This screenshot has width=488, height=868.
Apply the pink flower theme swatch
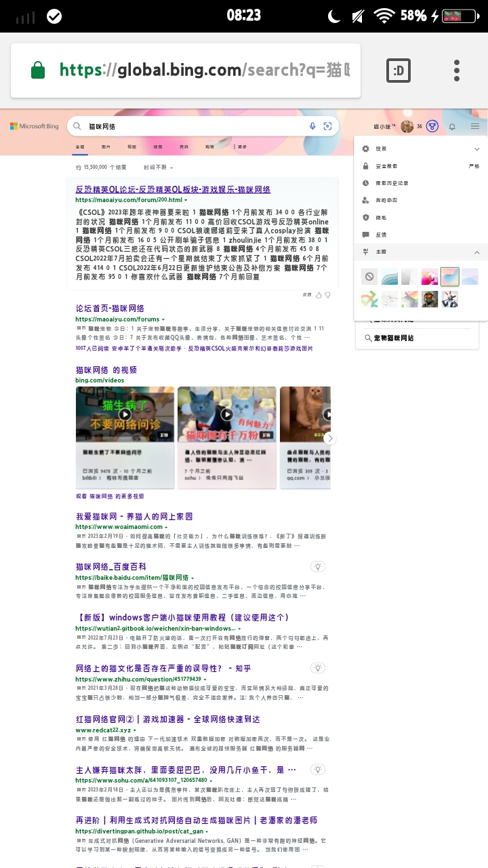point(430,277)
